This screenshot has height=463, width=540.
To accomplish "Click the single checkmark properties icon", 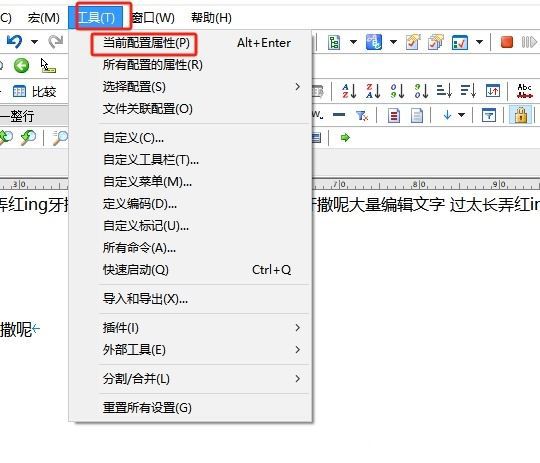I will 413,42.
